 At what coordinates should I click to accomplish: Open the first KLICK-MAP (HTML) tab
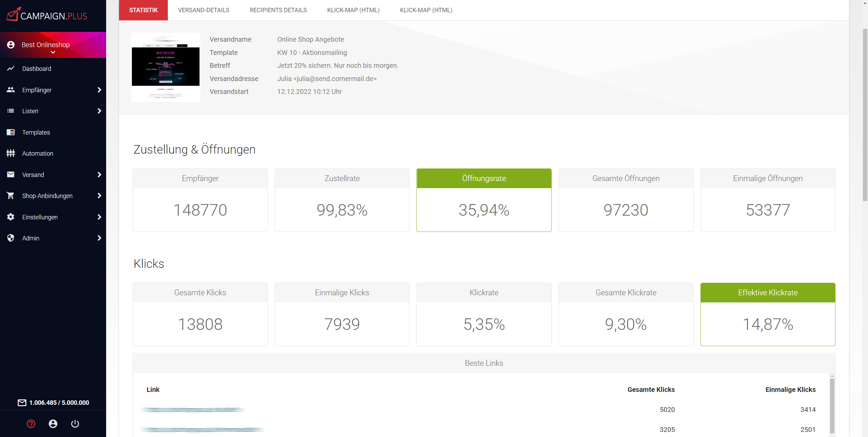point(353,10)
